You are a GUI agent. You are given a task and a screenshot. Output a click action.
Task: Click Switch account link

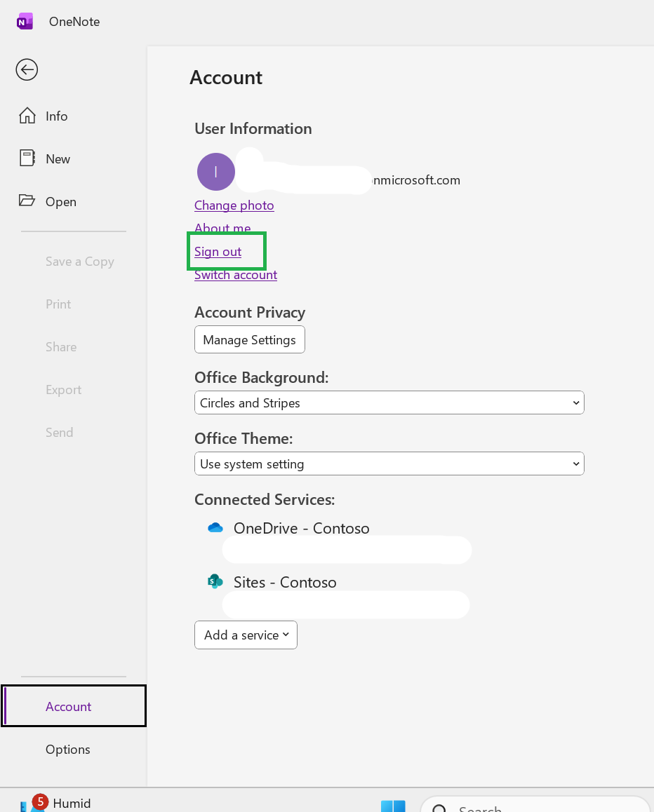[236, 275]
